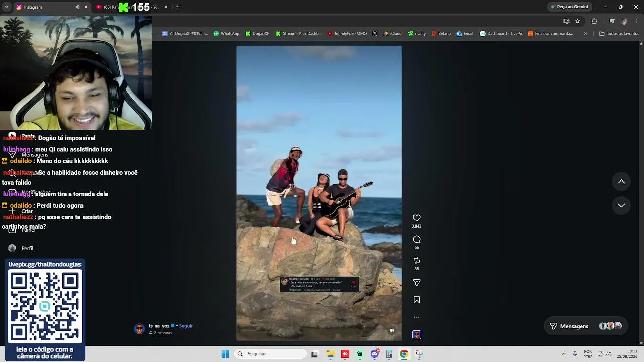The height and width of the screenshot is (362, 644).
Task: Open the rivalry bookmark
Action: click(x=417, y=34)
